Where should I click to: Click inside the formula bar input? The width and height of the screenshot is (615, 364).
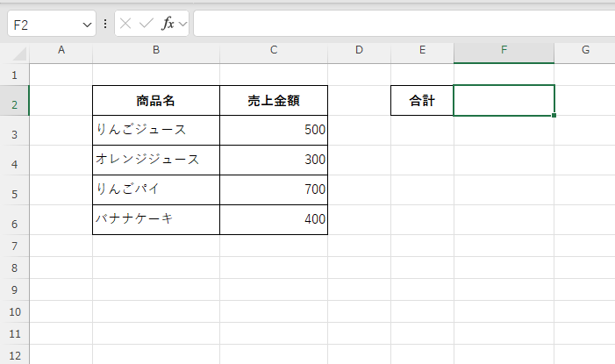coord(404,24)
